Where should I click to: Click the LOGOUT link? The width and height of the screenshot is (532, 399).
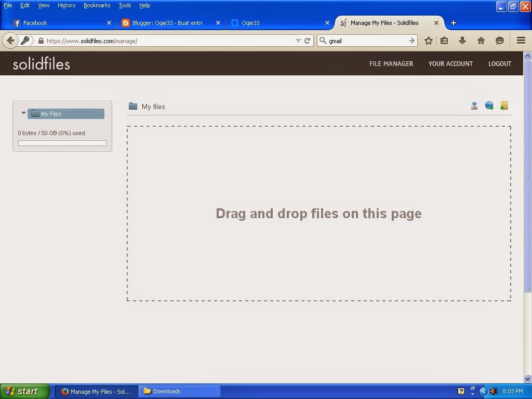pos(499,63)
